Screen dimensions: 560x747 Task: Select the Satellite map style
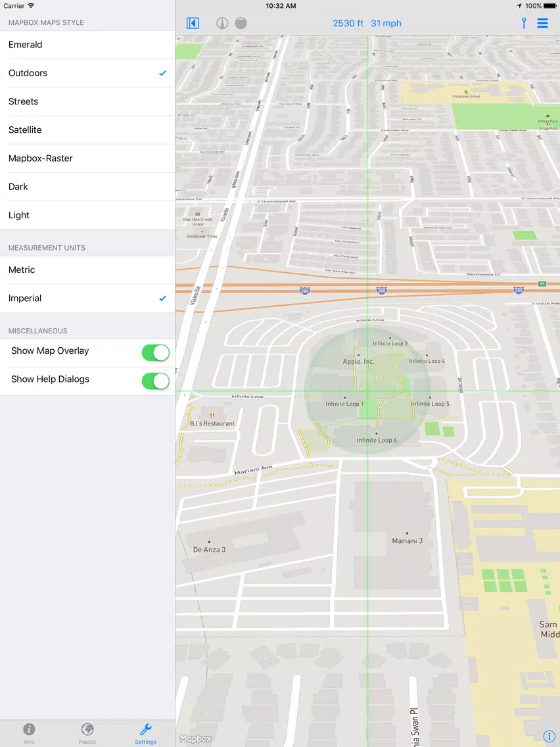click(87, 130)
